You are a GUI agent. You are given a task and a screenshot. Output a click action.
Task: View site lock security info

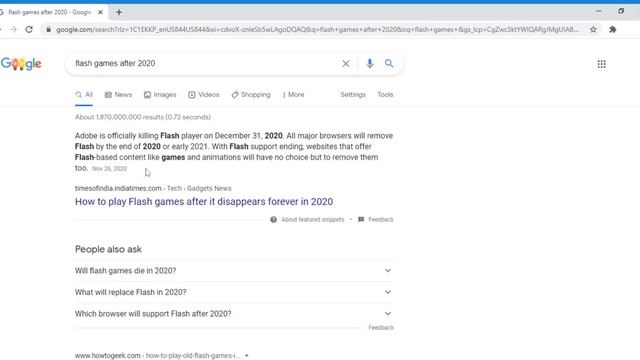click(49, 29)
